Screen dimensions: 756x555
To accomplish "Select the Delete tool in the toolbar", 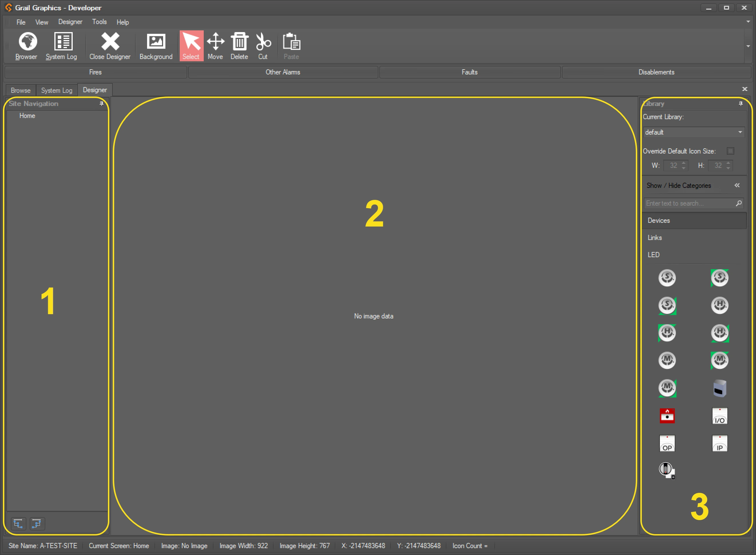I will 239,45.
